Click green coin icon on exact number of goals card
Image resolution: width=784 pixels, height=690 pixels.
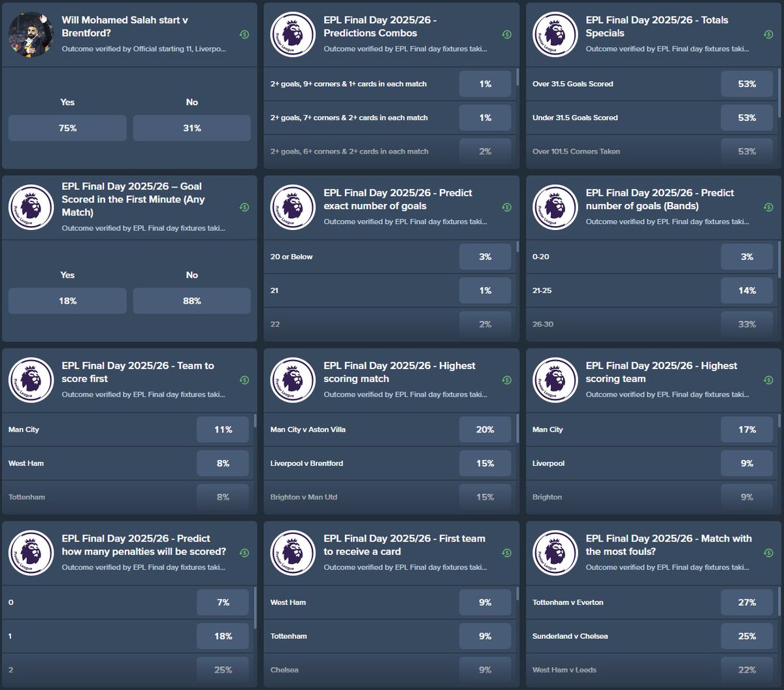point(506,207)
